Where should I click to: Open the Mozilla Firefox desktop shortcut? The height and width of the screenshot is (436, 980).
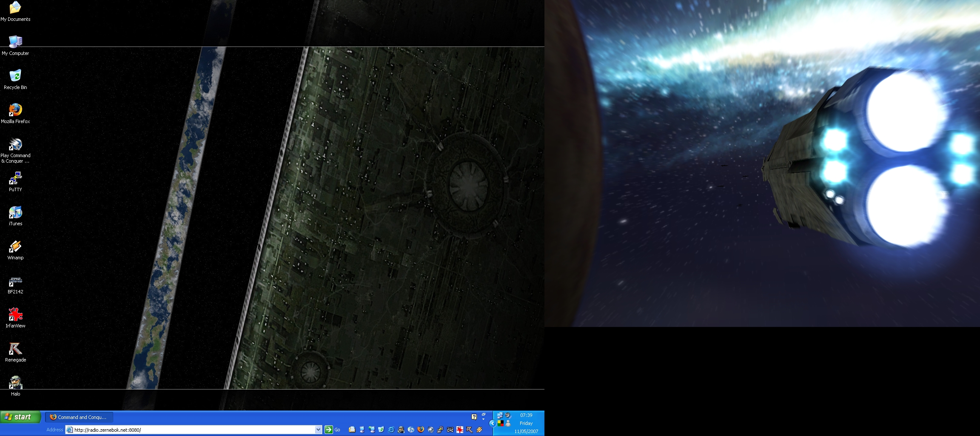15,110
